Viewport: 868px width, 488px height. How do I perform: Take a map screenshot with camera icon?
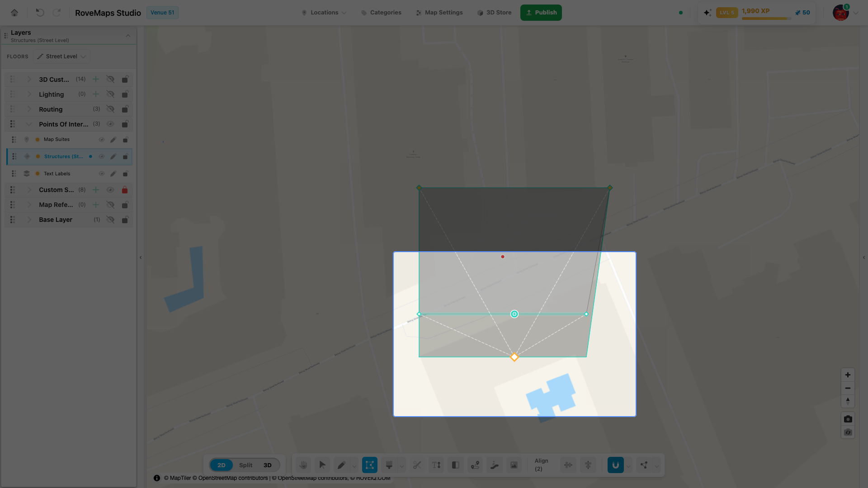[848, 419]
